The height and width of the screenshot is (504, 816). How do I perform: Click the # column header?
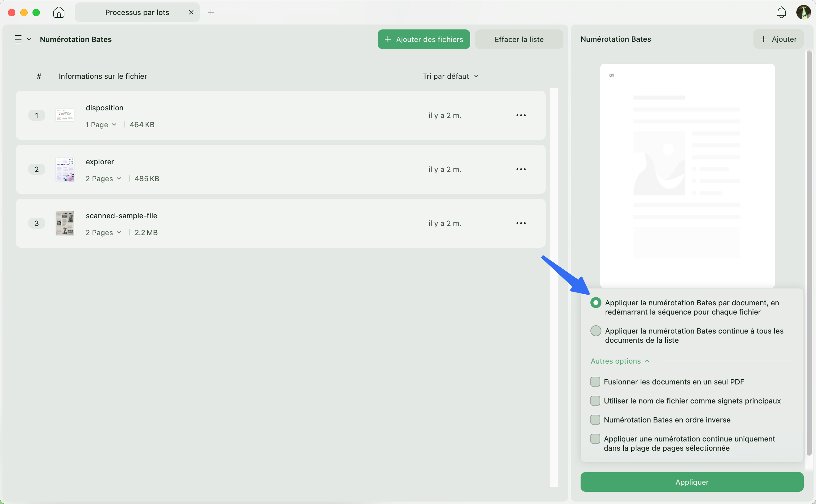pyautogui.click(x=39, y=76)
